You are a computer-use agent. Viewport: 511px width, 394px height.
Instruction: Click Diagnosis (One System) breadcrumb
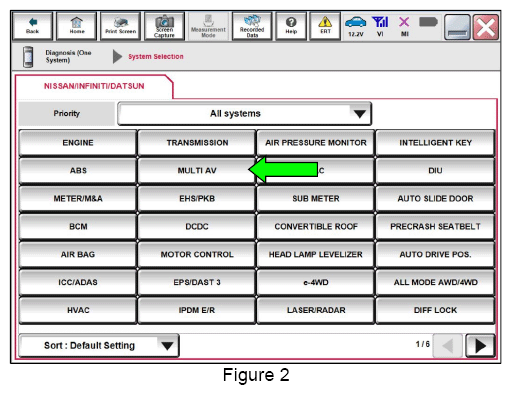[68, 56]
